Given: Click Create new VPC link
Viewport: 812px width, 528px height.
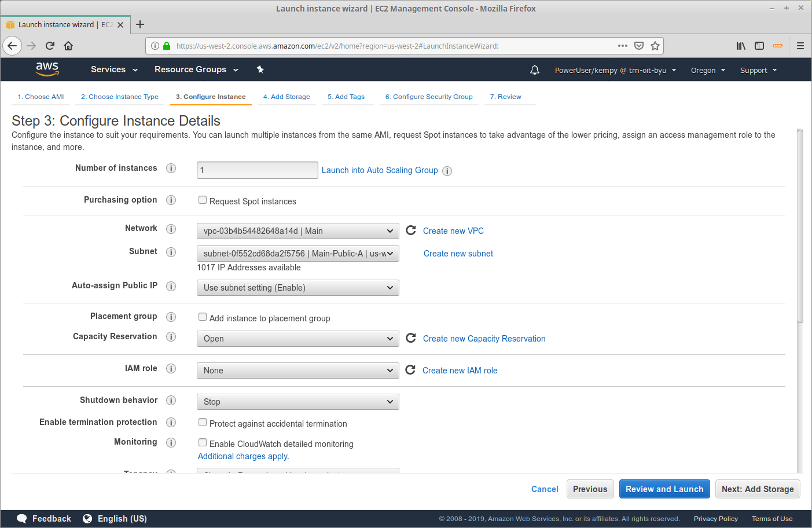Looking at the screenshot, I should tap(453, 231).
